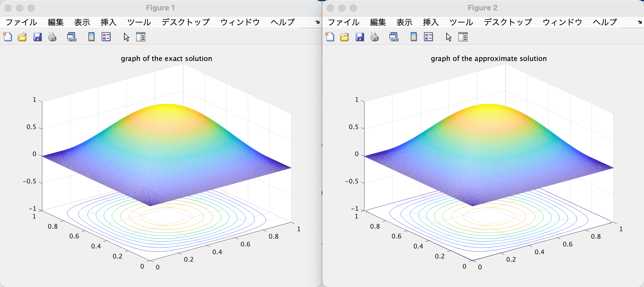Screen dimensions: 644x287
Task: Open ヘルプ menu in Figure 1
Action: [283, 22]
